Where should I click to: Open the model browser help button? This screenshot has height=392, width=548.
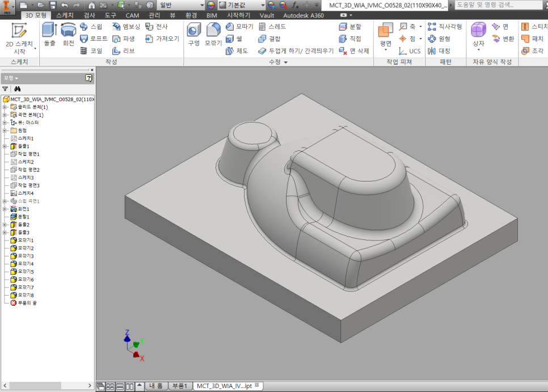(88, 78)
